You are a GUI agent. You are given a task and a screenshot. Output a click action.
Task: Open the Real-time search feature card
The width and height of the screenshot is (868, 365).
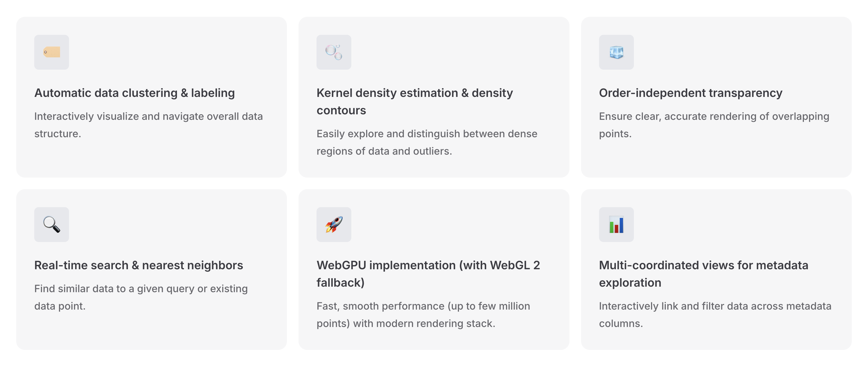(152, 269)
